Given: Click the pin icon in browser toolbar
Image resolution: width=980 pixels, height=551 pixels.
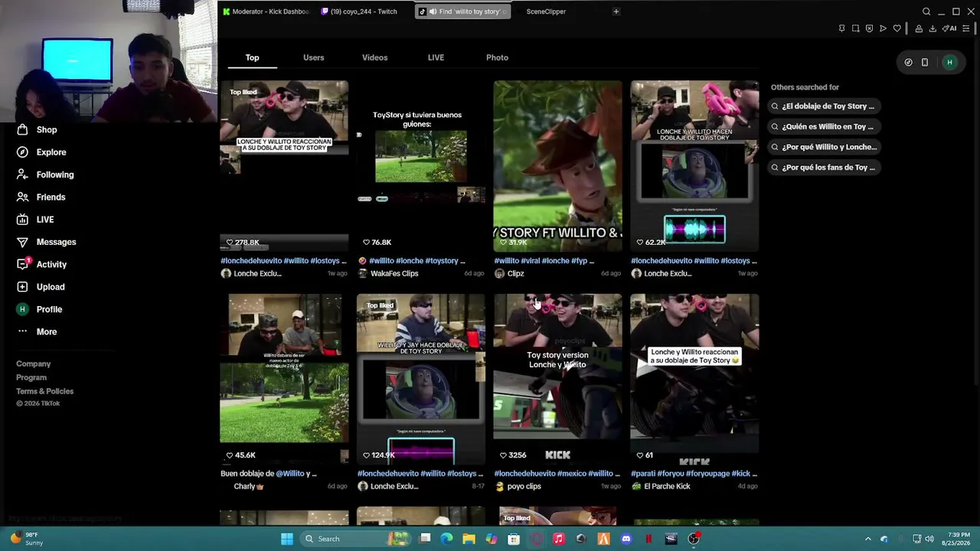Looking at the screenshot, I should (841, 28).
